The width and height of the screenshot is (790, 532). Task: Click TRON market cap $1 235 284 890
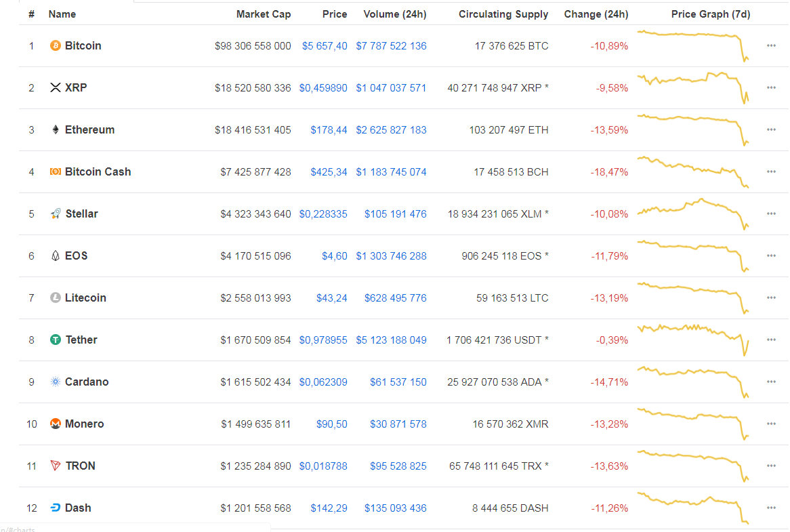click(x=255, y=466)
